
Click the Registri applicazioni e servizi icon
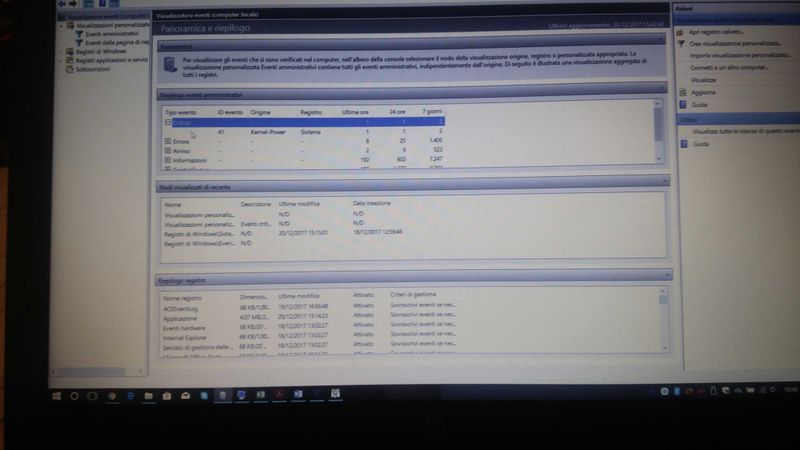pyautogui.click(x=70, y=60)
